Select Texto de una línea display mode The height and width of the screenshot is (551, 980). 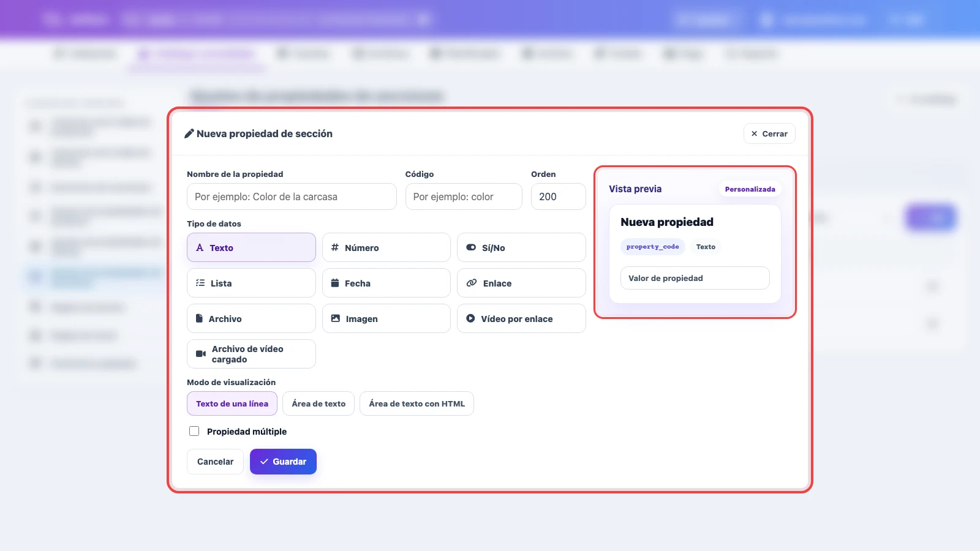[x=232, y=403]
